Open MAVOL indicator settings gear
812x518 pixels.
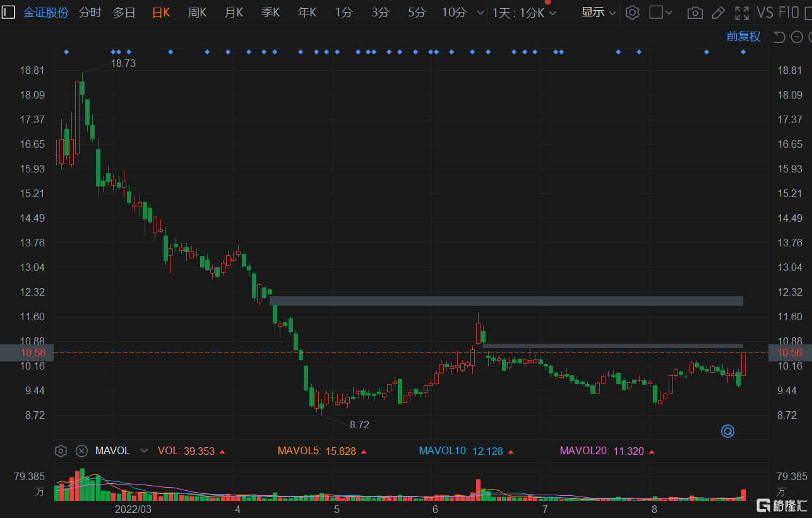tap(61, 451)
